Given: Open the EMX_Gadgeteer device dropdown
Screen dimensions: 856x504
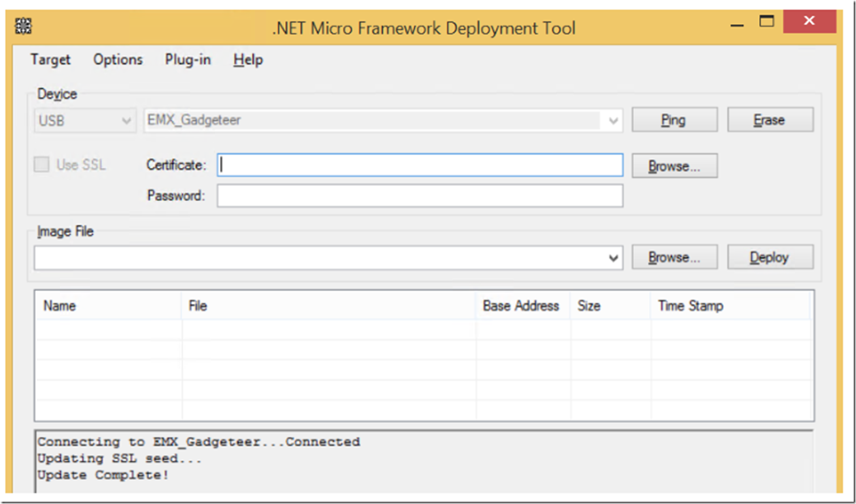Looking at the screenshot, I should pyautogui.click(x=383, y=120).
